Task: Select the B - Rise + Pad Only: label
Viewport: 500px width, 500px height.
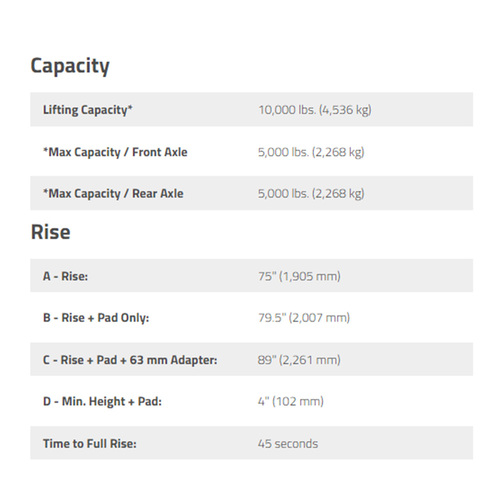Action: tap(96, 318)
